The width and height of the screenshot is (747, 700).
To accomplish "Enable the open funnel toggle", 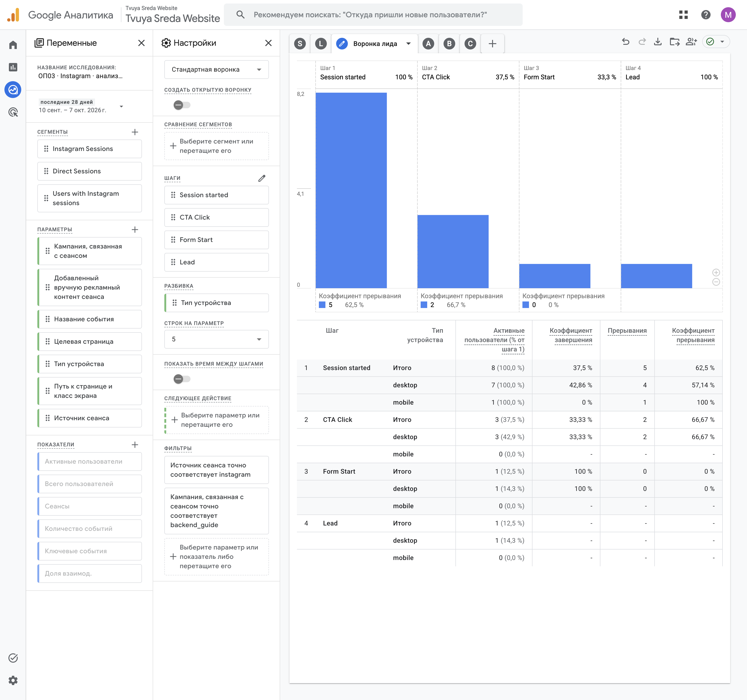I will tap(182, 105).
